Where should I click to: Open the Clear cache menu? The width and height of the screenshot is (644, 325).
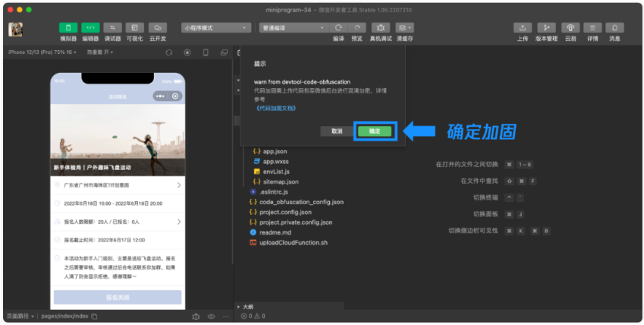(x=404, y=28)
